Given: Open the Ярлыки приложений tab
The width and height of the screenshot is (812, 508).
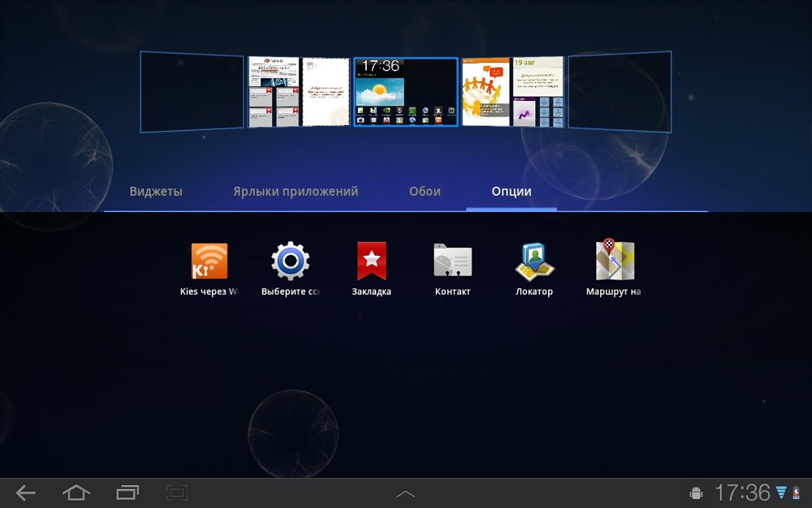Looking at the screenshot, I should 296,192.
